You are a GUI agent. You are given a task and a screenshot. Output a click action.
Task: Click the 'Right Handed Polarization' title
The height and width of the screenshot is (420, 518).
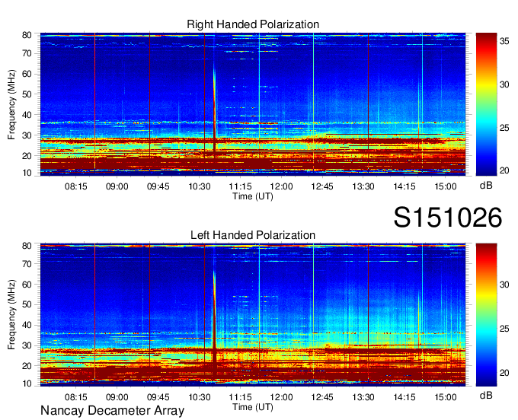[x=253, y=24]
